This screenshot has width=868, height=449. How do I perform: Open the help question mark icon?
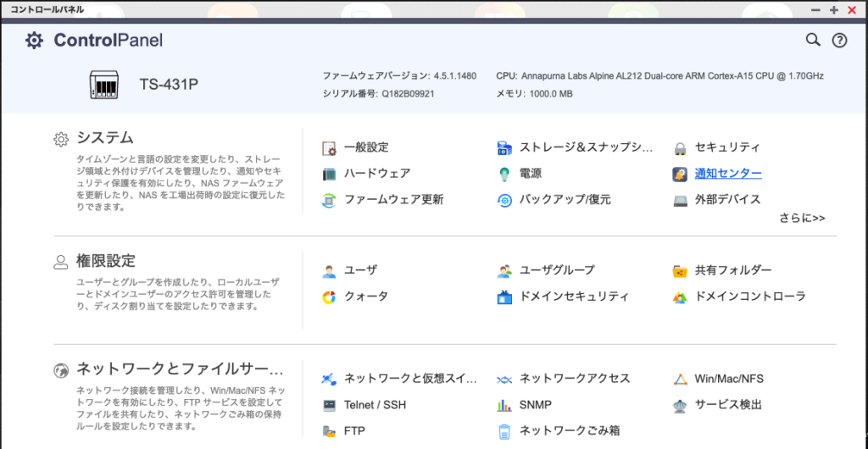(x=840, y=41)
